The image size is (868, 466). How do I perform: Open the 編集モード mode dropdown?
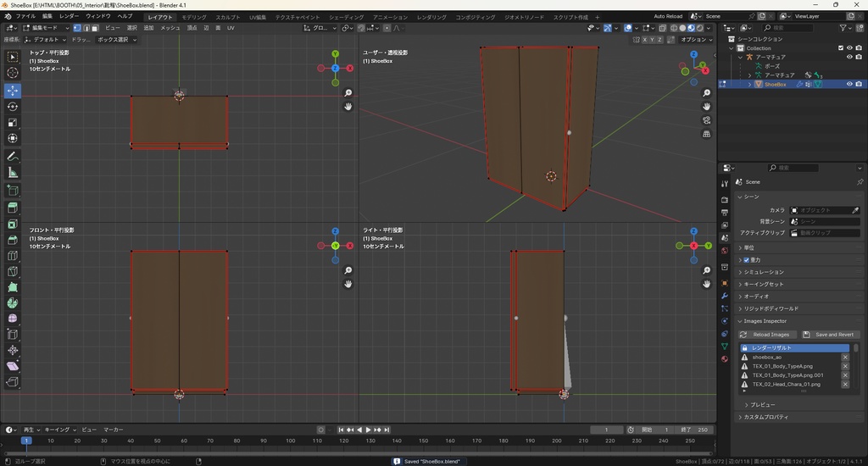[47, 28]
